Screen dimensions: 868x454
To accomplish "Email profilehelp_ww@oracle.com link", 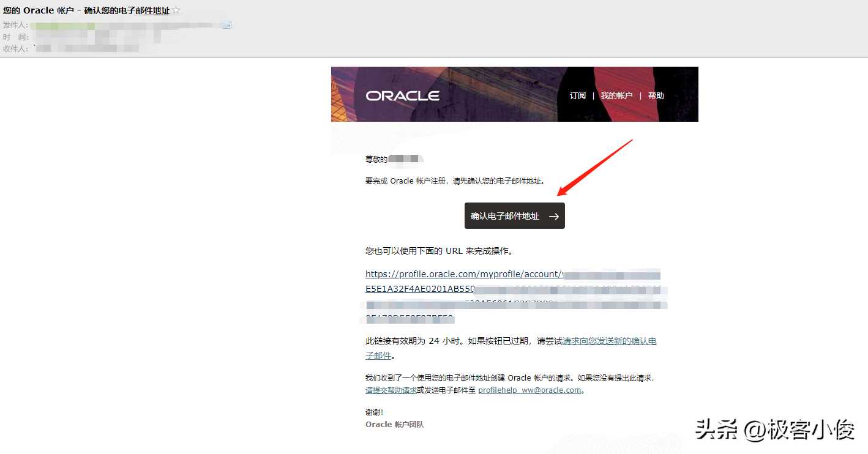I will 529,390.
